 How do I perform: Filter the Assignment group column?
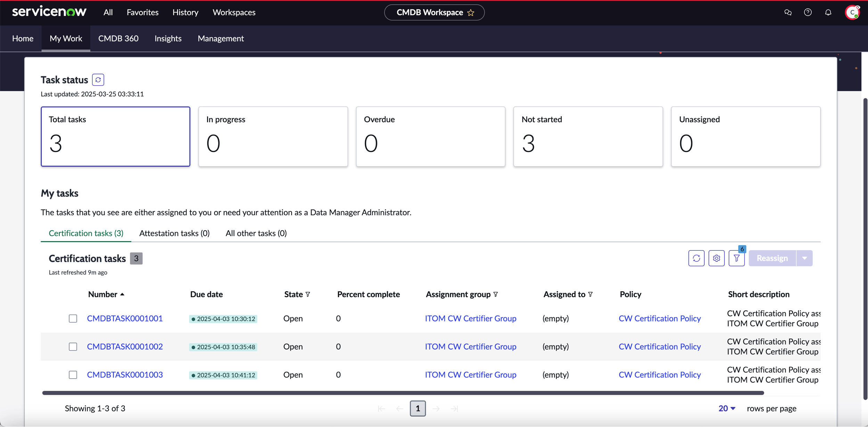click(496, 294)
